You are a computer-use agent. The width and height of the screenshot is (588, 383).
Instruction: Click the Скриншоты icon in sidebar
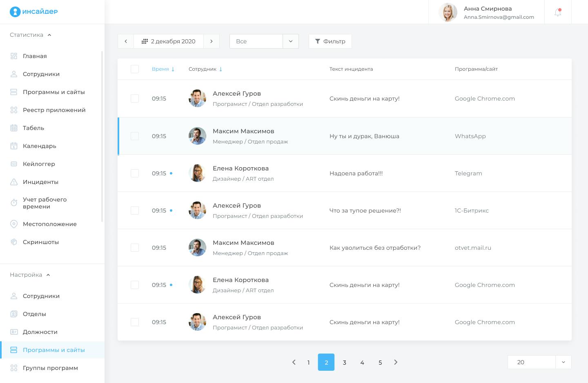(14, 242)
